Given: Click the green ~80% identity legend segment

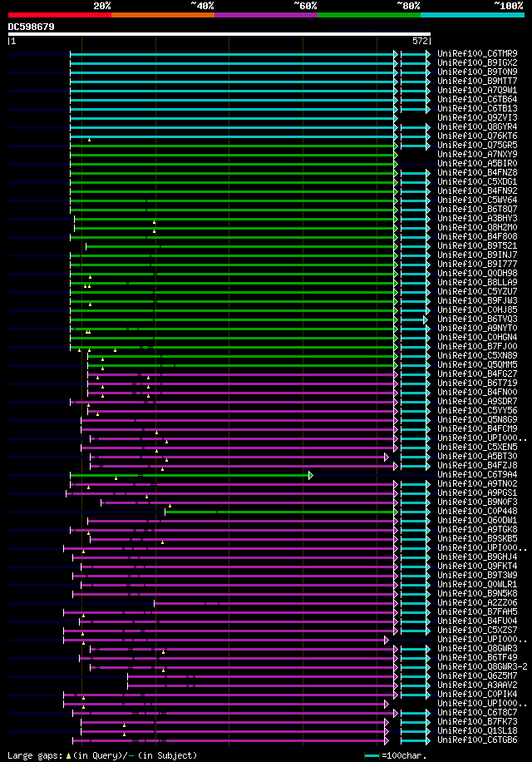Looking at the screenshot, I should tap(369, 15).
